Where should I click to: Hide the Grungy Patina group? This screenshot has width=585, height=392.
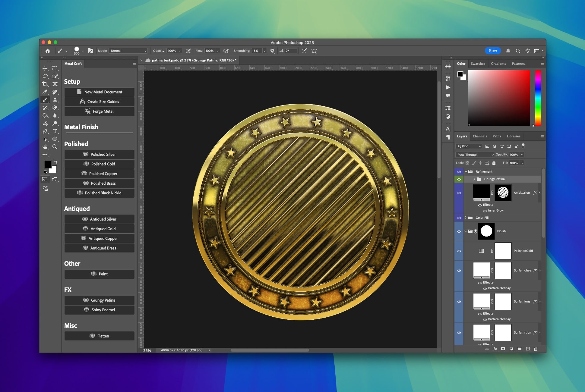click(459, 179)
